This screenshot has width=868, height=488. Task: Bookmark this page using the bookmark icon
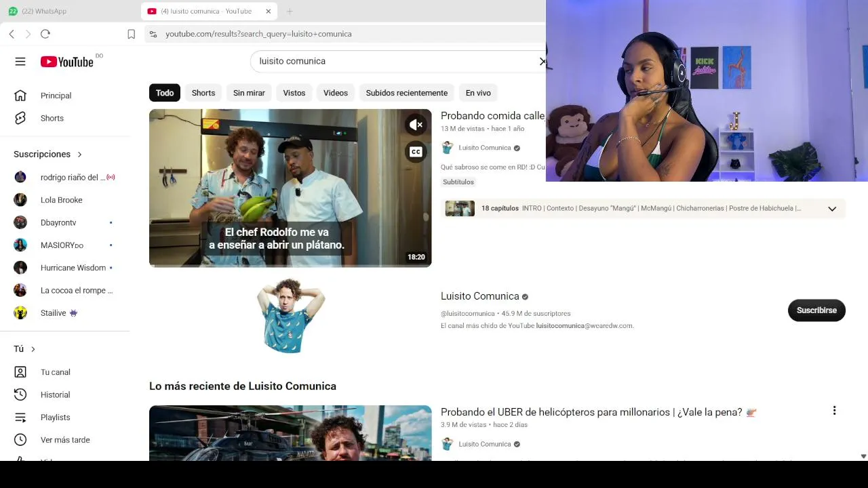pos(131,34)
